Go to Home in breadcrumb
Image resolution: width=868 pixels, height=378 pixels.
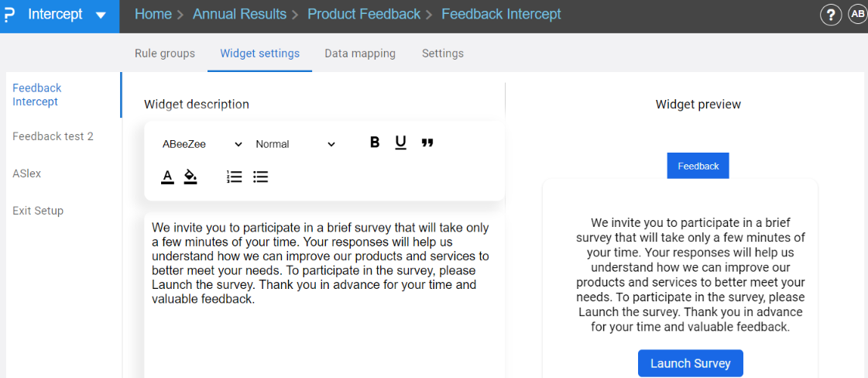(x=153, y=15)
